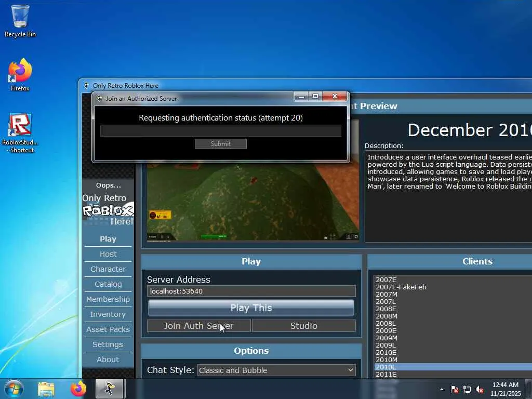Click the muted volume tray icon
The width and height of the screenshot is (532, 399).
[480, 389]
